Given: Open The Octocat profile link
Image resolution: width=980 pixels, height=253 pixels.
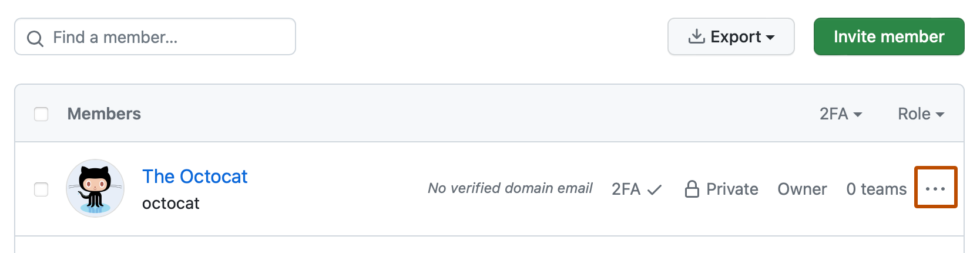Looking at the screenshot, I should [x=194, y=177].
